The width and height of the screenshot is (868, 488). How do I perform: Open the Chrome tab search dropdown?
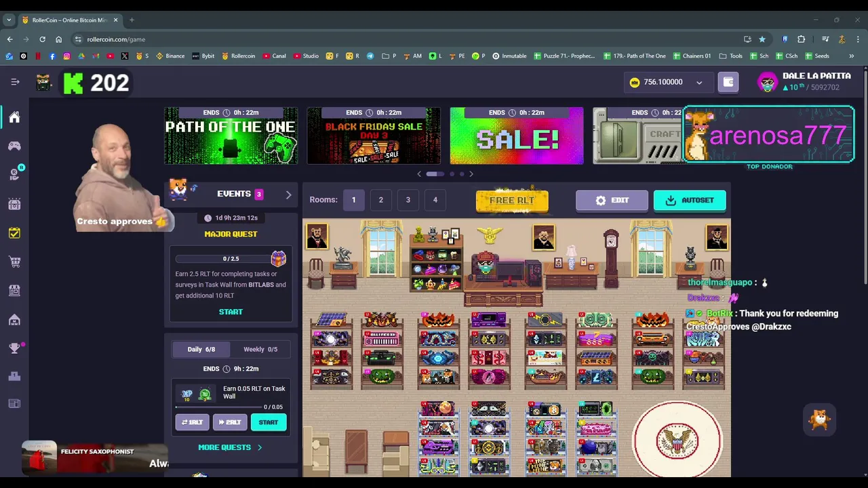pos(9,20)
